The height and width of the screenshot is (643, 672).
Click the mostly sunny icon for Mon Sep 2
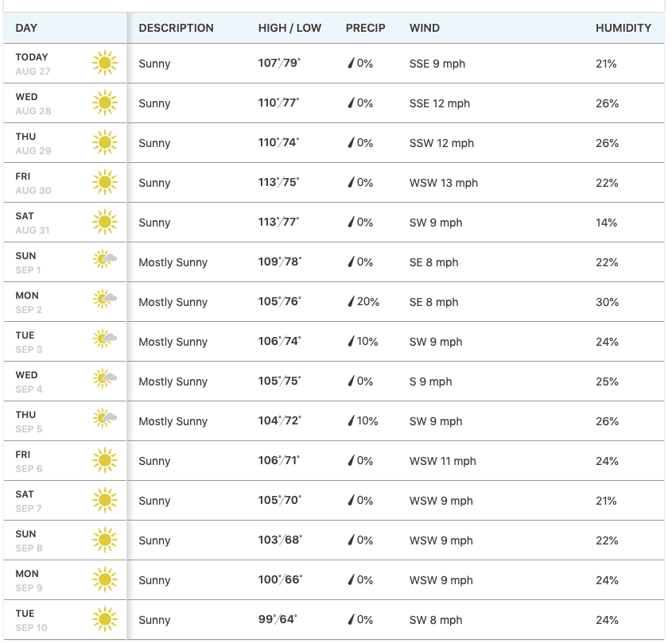104,299
